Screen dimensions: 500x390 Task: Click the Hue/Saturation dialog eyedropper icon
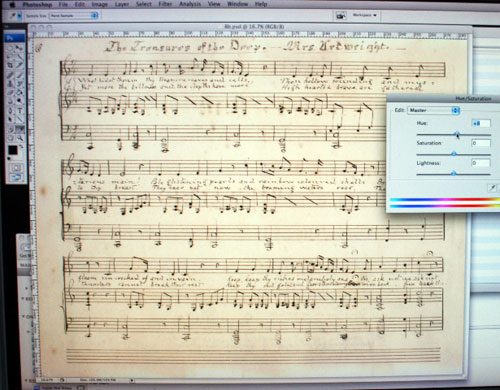(x=492, y=188)
